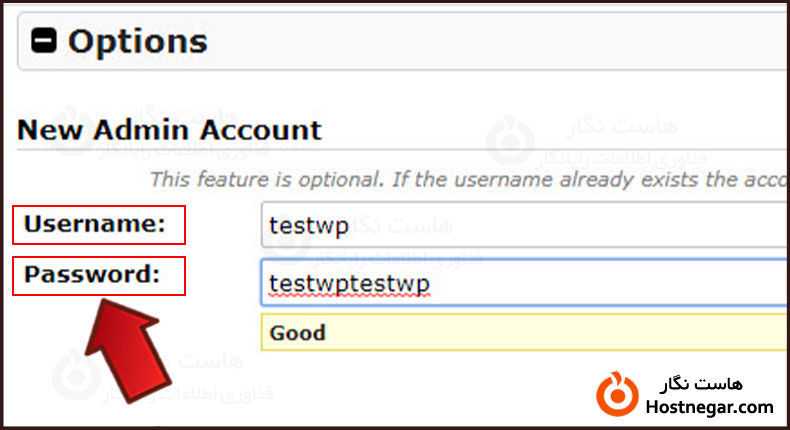Open the Hostnegar.com link

click(711, 407)
